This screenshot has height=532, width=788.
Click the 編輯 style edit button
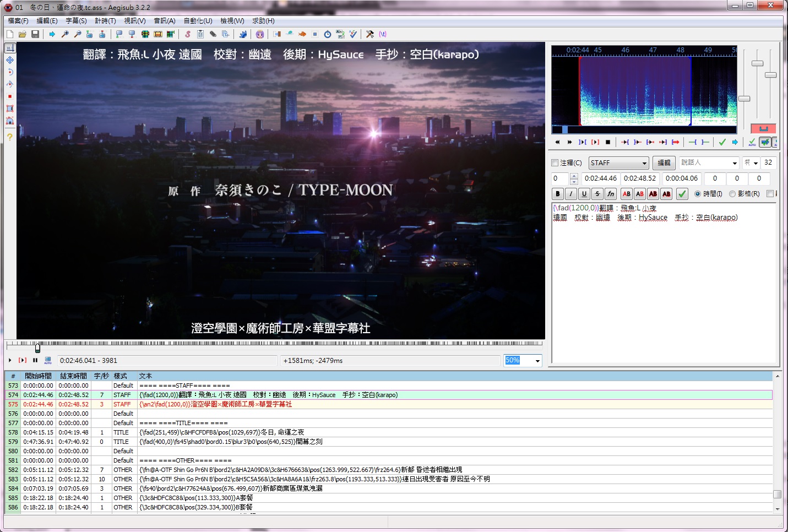click(x=664, y=163)
